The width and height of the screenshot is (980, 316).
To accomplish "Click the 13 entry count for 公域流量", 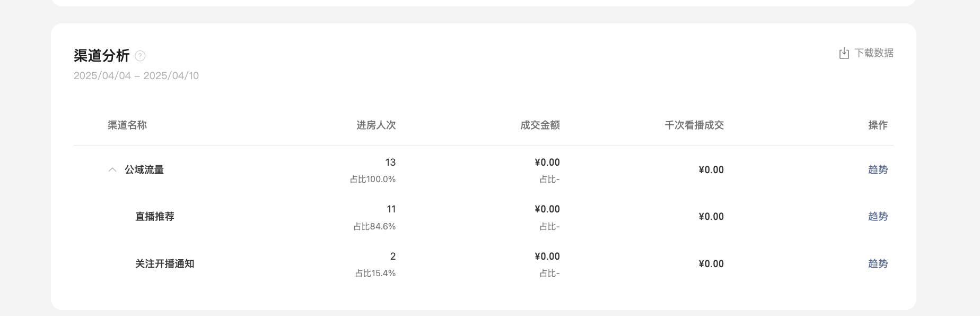I will click(x=390, y=163).
